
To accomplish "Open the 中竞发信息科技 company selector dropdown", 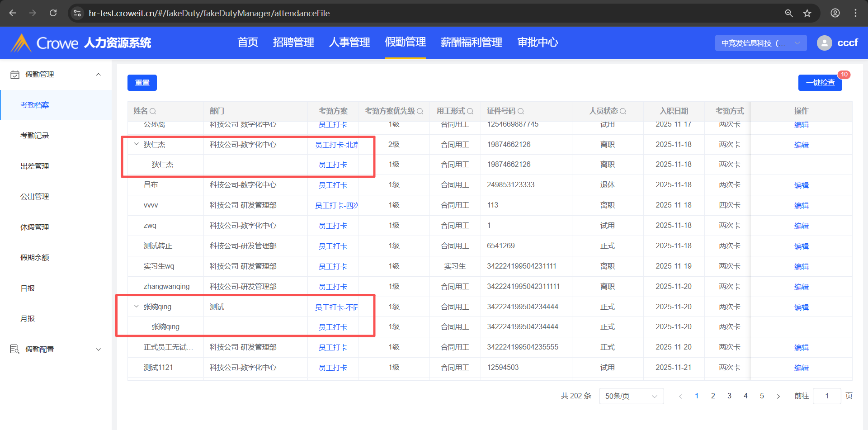I will (x=760, y=43).
